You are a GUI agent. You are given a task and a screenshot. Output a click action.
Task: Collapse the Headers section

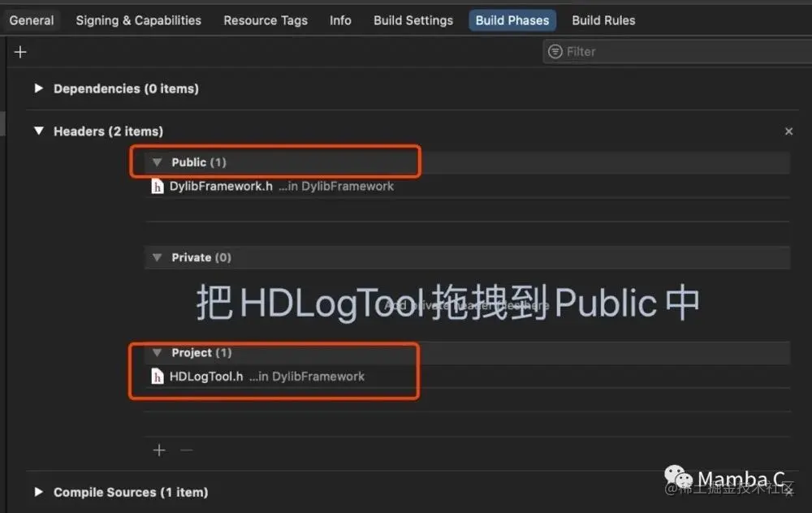coord(39,131)
